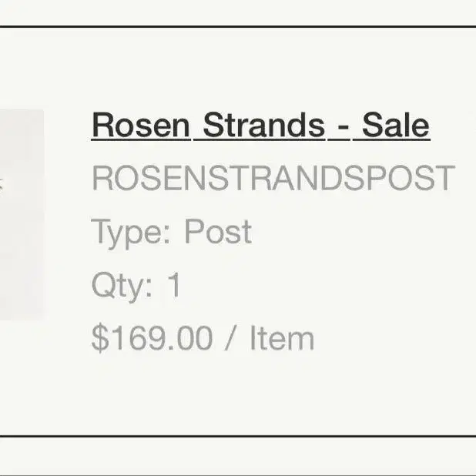Click the word "Item" in price line
The width and height of the screenshot is (476, 476).
click(281, 339)
